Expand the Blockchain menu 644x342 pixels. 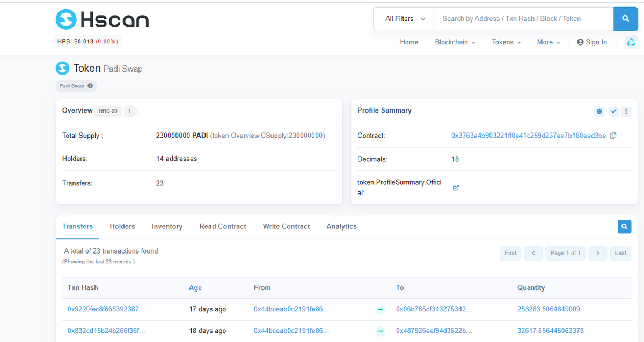click(x=455, y=42)
